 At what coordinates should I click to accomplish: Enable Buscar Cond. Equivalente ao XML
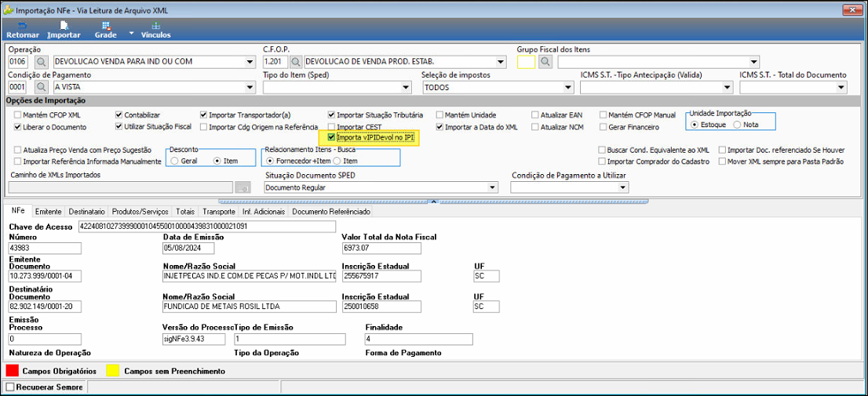602,150
